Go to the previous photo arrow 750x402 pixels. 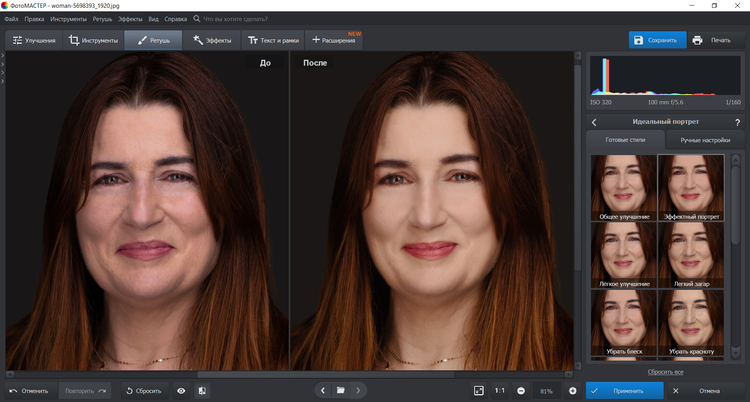click(322, 390)
